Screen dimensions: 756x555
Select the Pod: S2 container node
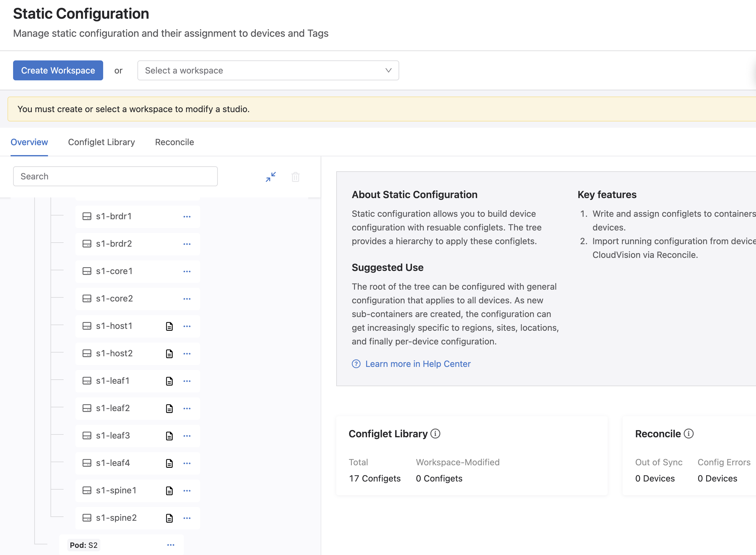pos(84,545)
